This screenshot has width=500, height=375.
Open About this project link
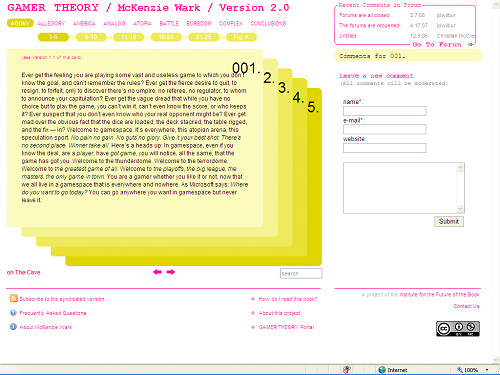pos(279,313)
